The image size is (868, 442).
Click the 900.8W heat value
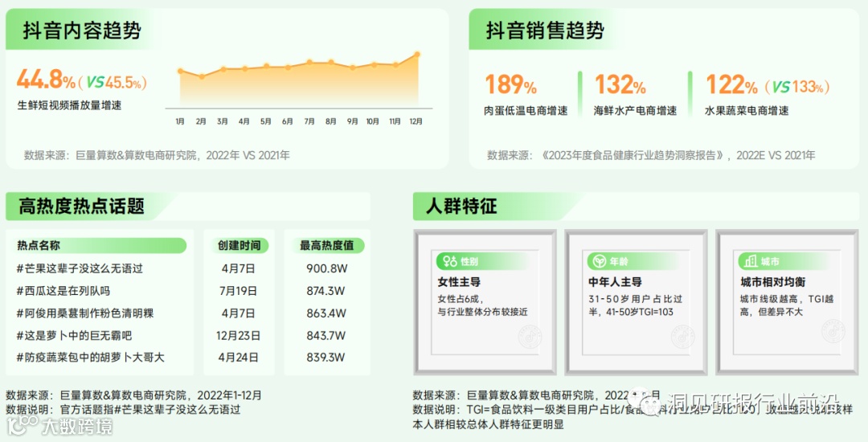326,269
